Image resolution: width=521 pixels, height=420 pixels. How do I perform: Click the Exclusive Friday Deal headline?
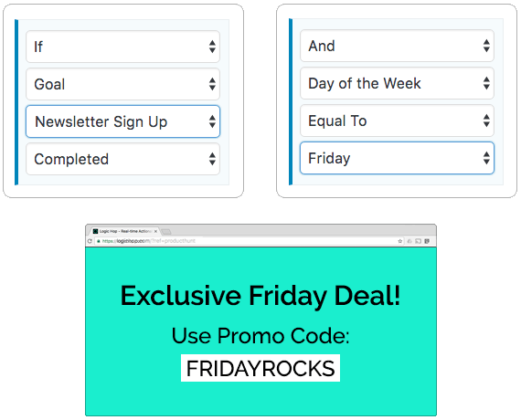260,296
